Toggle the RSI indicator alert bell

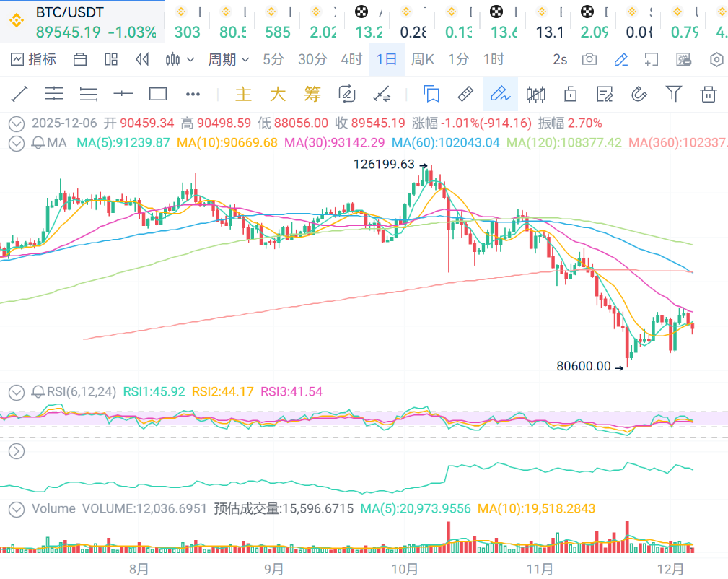[38, 392]
